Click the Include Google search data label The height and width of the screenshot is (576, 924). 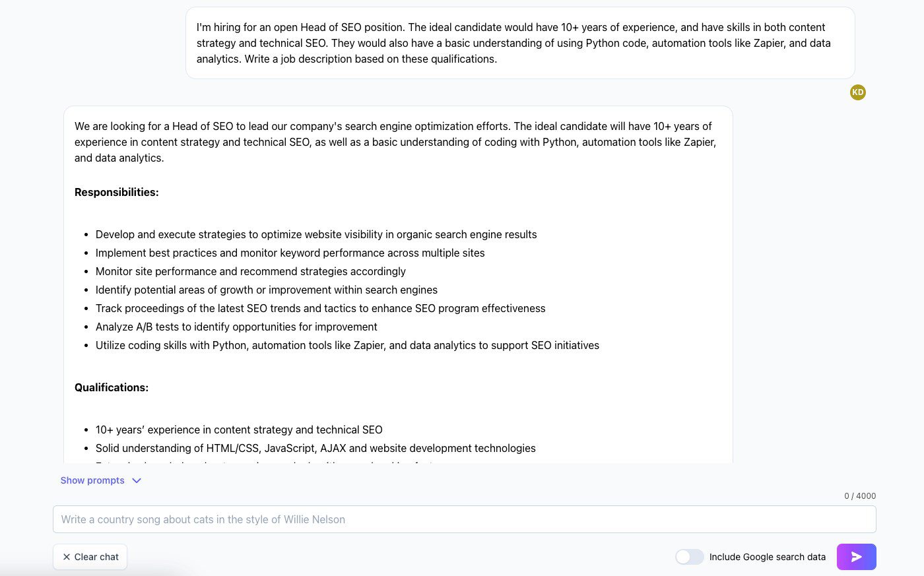pyautogui.click(x=767, y=557)
